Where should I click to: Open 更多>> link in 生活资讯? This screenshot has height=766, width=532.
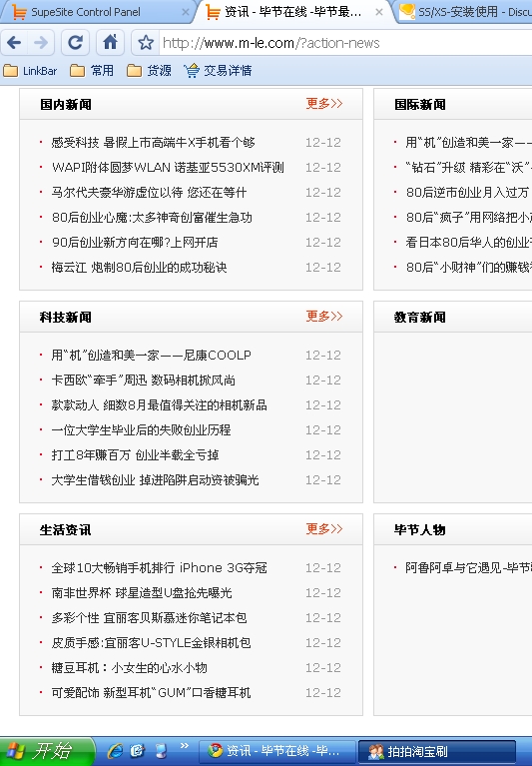pos(324,528)
